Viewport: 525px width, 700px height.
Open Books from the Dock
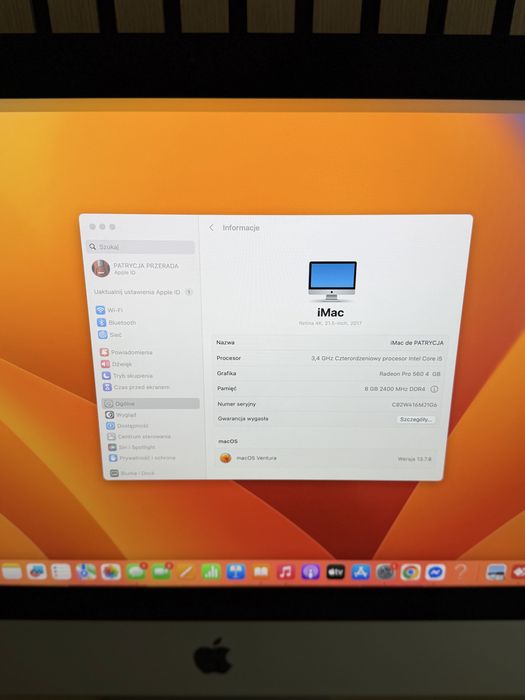point(261,572)
